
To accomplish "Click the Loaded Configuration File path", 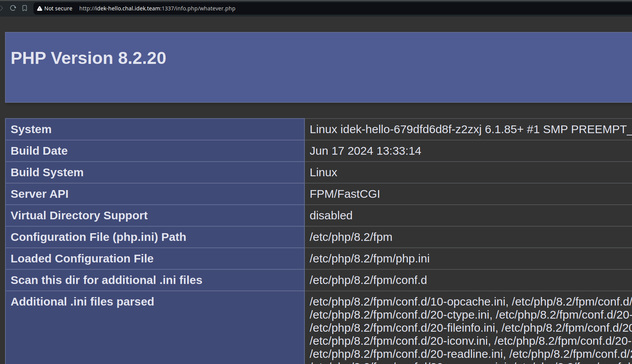I will pos(369,259).
